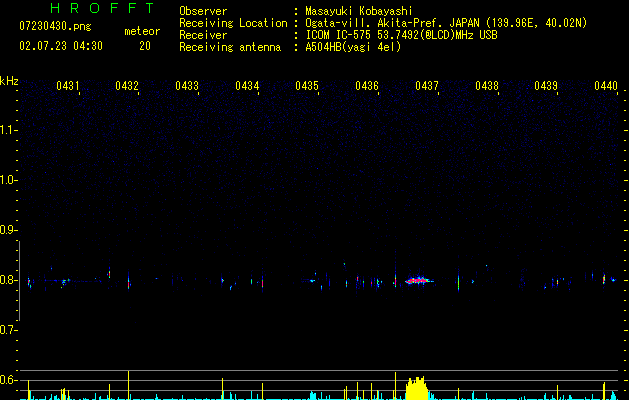Screen dimensions: 629x400
Task: Click the large meteor echo near 0437
Action: tap(419, 280)
